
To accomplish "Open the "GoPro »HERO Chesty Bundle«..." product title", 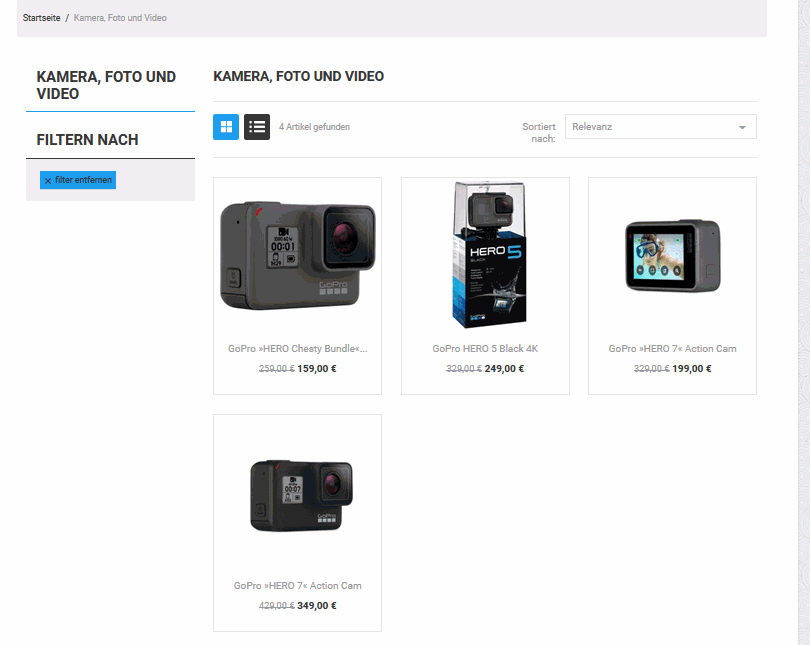I will (x=298, y=349).
